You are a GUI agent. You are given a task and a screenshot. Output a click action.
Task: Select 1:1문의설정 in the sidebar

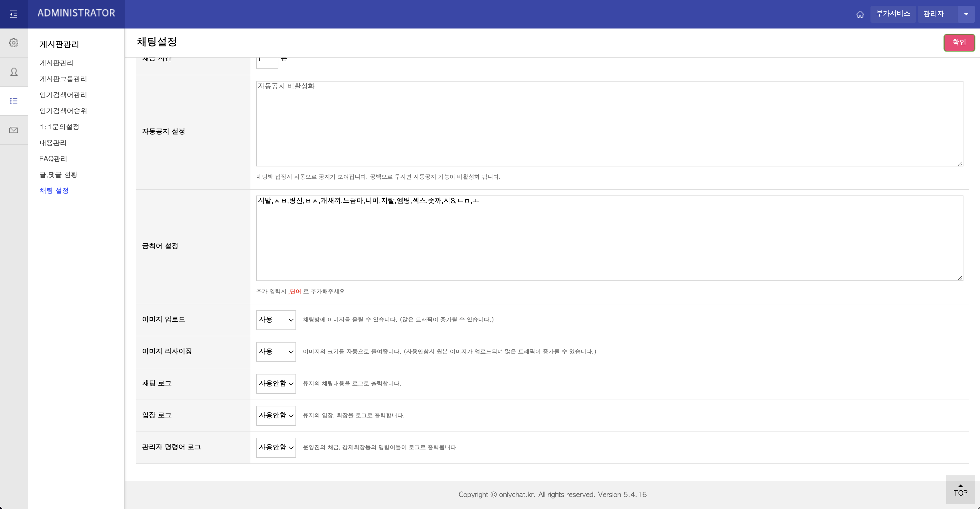coord(59,127)
